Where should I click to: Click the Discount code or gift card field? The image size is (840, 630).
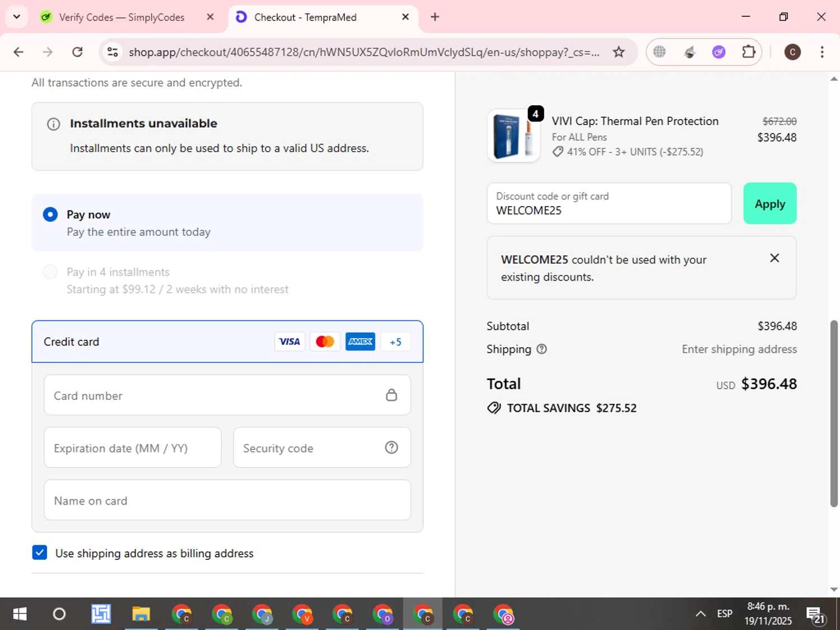click(609, 203)
